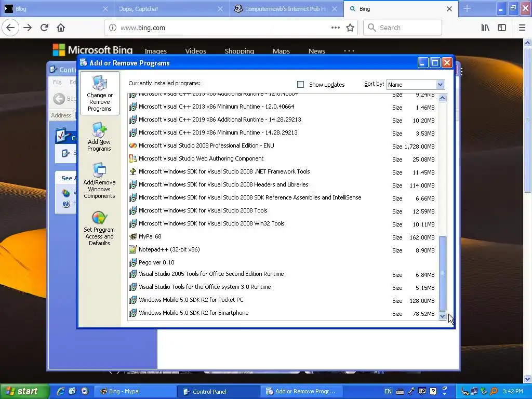Open Bing News section

coord(316,51)
